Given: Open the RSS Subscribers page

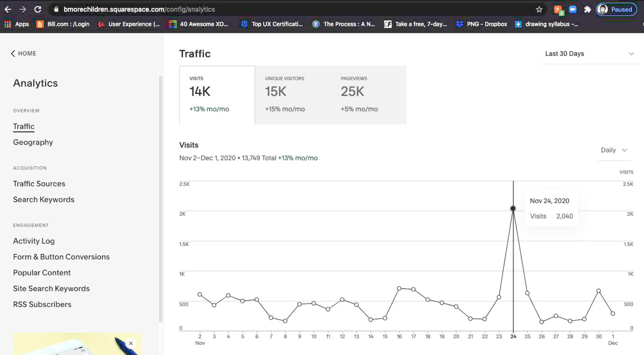Looking at the screenshot, I should click(x=42, y=304).
